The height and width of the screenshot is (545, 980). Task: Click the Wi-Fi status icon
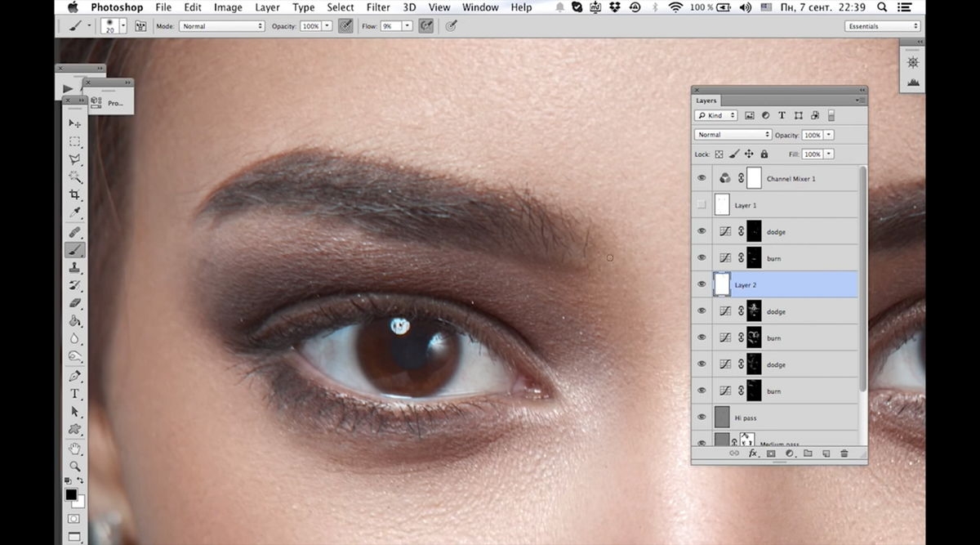click(x=675, y=7)
